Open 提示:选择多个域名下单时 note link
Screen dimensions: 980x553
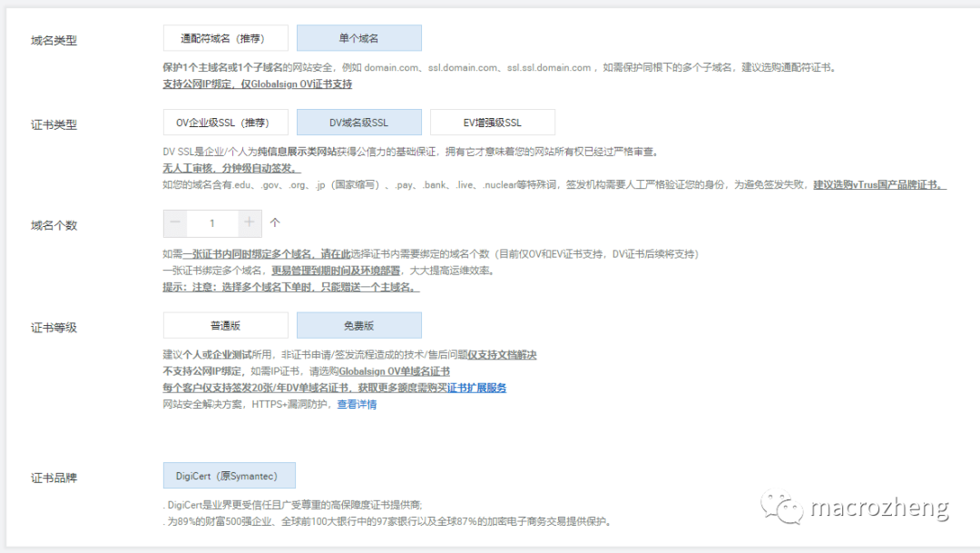(x=291, y=287)
